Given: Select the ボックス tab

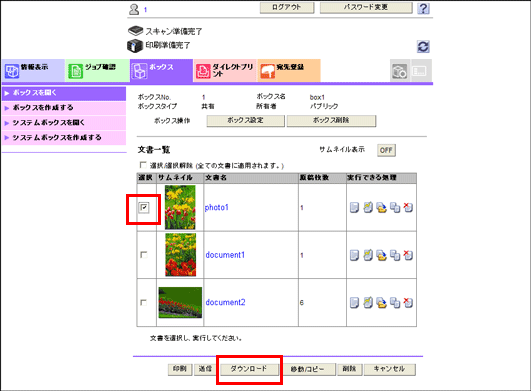Looking at the screenshot, I should point(162,70).
